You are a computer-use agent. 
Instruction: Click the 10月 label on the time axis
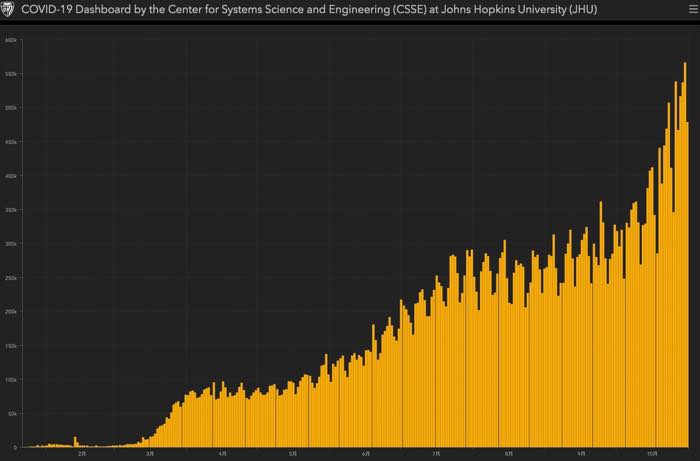pos(652,453)
